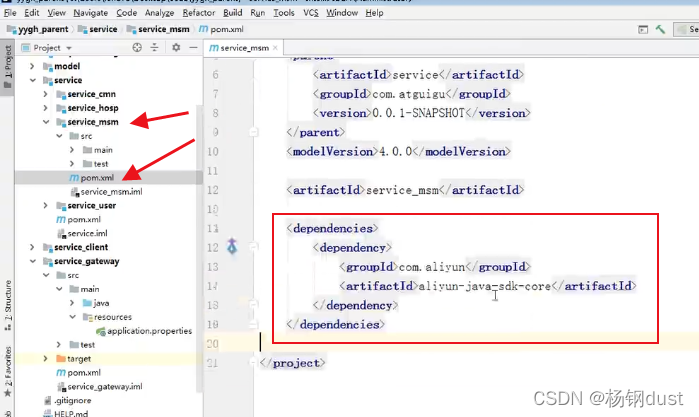Toggle the Structure tool window tab
Viewport: 699px width, 417px height.
point(8,305)
